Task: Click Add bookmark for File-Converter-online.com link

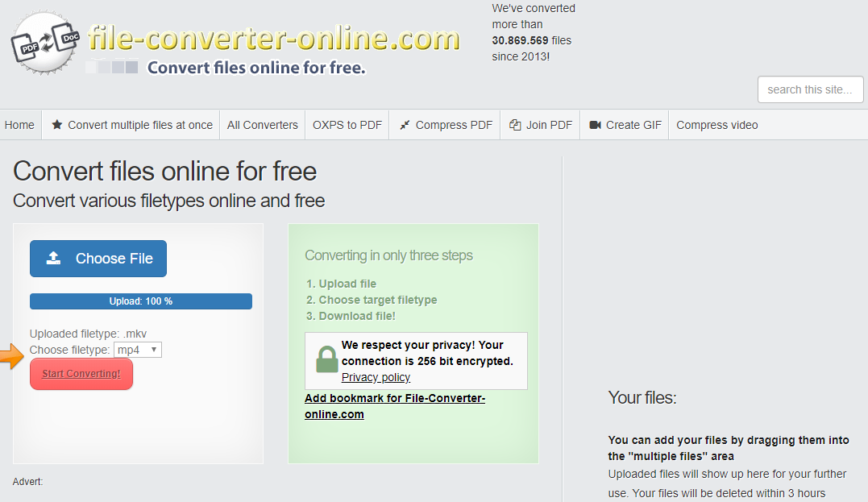Action: click(395, 406)
